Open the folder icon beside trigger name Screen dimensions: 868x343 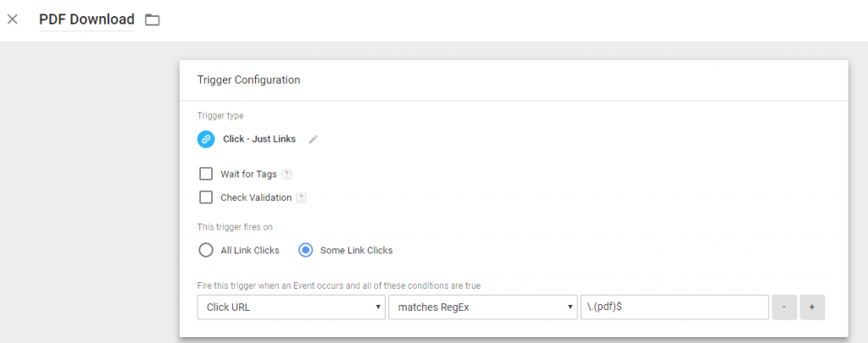tap(153, 20)
